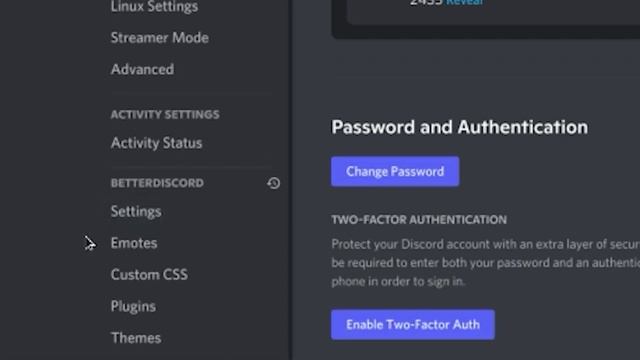Click the Password and Authentication heading
The width and height of the screenshot is (640, 360).
click(460, 127)
